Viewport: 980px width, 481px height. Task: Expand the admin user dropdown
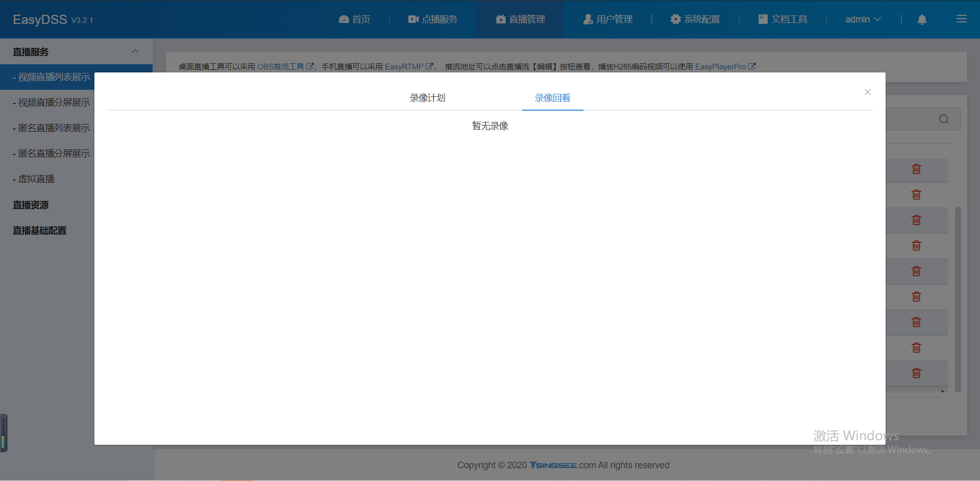[863, 19]
